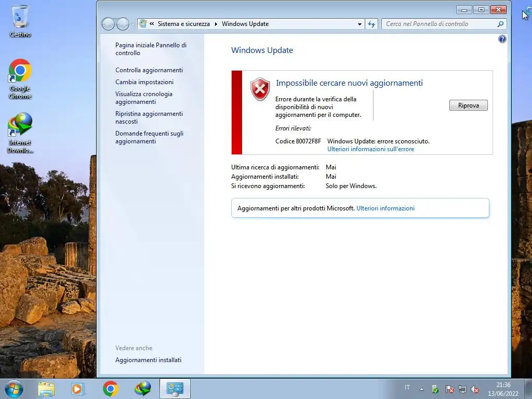Open Ulteriori informazioni sull'errore link

pos(370,149)
